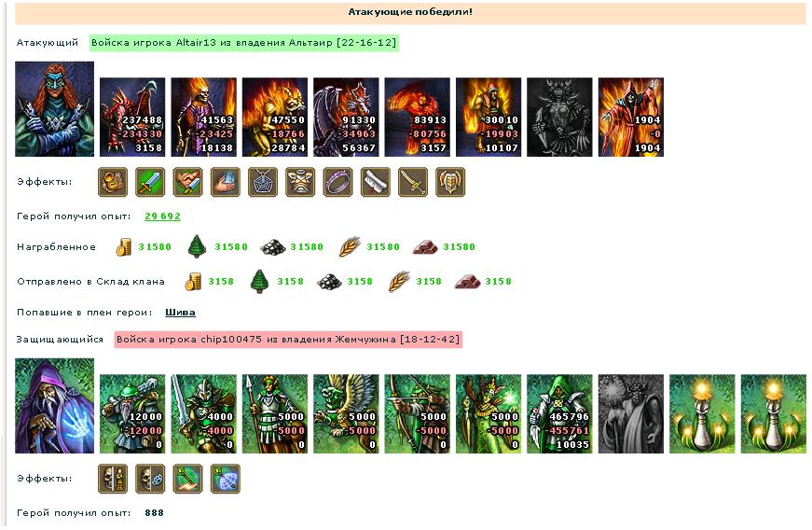812x530 pixels.
Task: Click the grayed-out attacker unit portrait
Action: pos(559,117)
